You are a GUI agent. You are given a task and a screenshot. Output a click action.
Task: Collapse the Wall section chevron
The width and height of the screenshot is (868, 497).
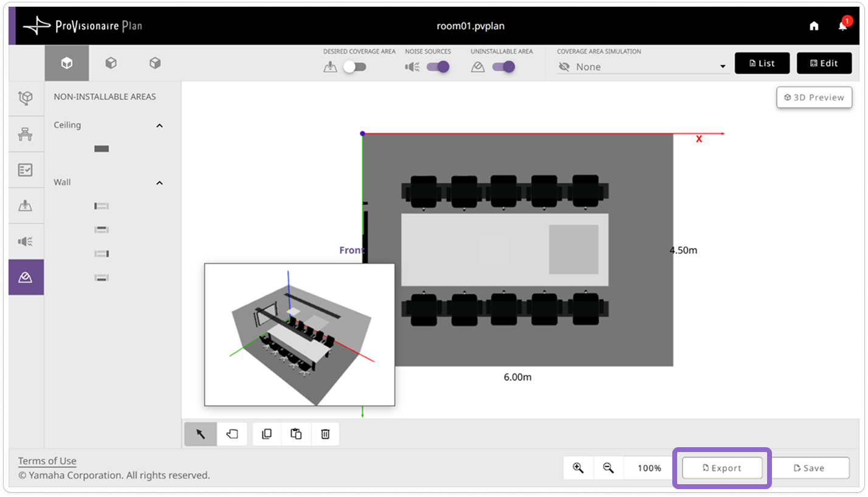pos(160,183)
